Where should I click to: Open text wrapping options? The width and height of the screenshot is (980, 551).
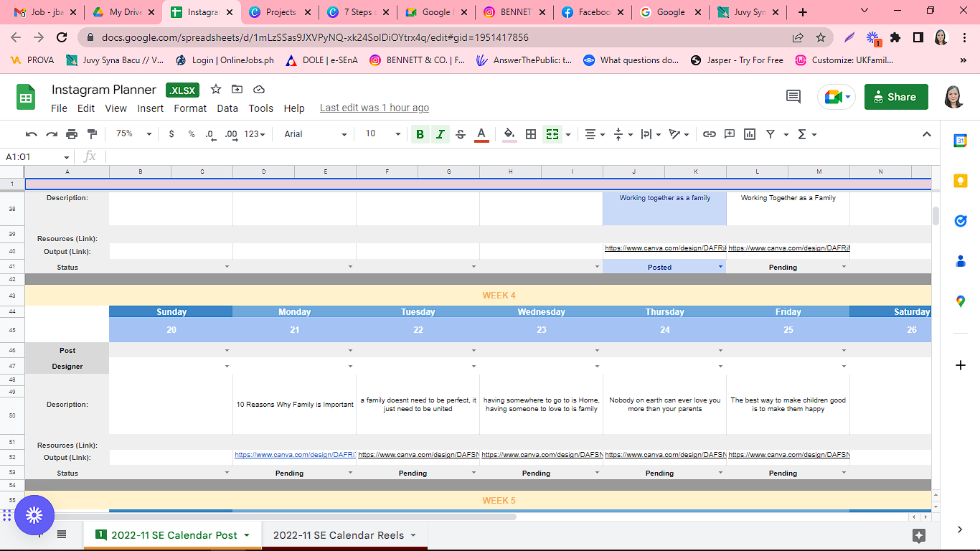tap(650, 134)
